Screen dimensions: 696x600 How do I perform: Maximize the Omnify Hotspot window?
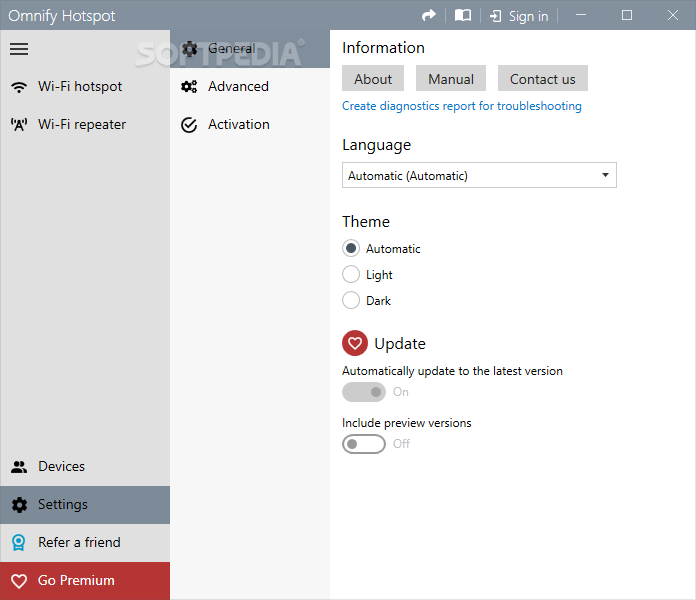[x=627, y=15]
